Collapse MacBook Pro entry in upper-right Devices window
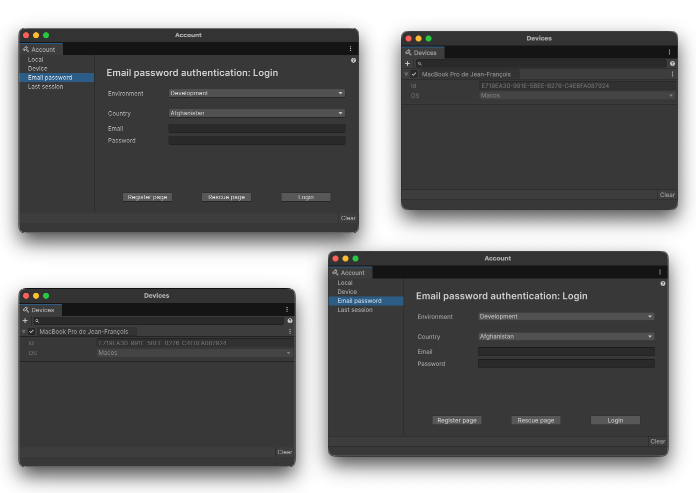The image size is (696, 493). (406, 74)
